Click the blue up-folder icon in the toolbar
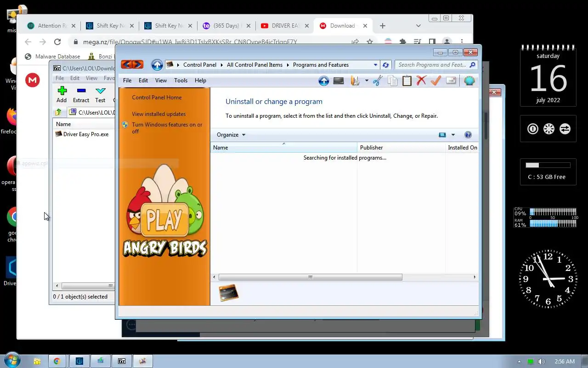Viewport: 588px width, 368px height. 324,81
